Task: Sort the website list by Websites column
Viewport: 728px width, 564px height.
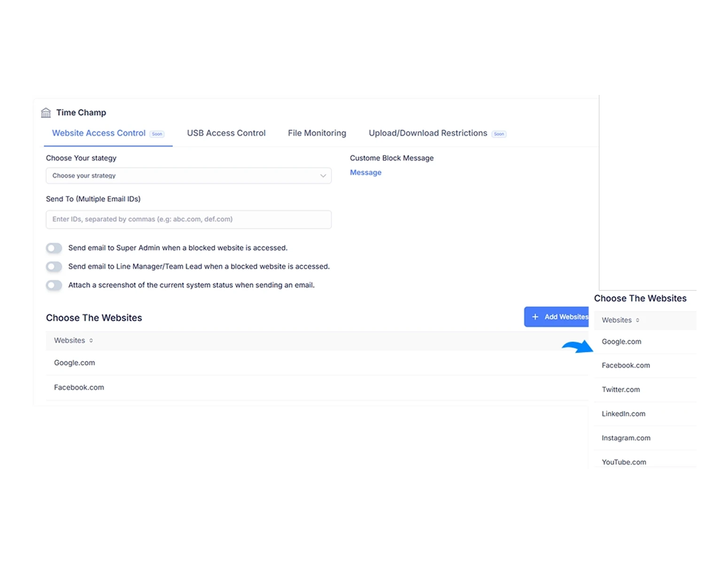Action: click(70, 340)
